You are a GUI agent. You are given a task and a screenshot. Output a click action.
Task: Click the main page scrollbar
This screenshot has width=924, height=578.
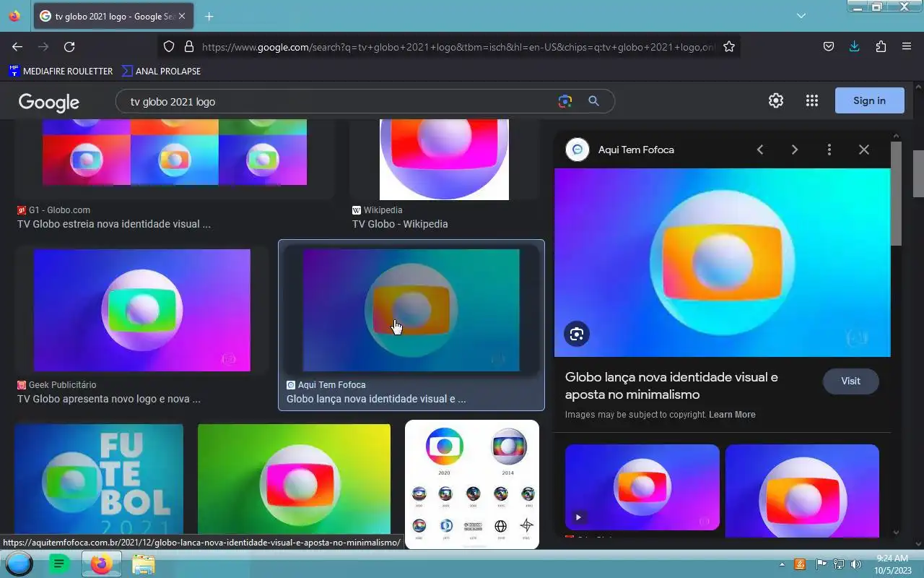918,173
